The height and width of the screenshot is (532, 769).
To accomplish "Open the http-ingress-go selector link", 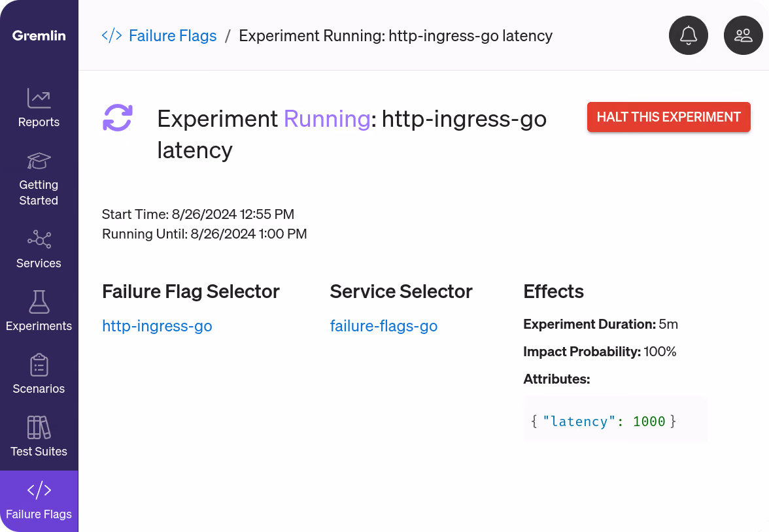I will (157, 326).
